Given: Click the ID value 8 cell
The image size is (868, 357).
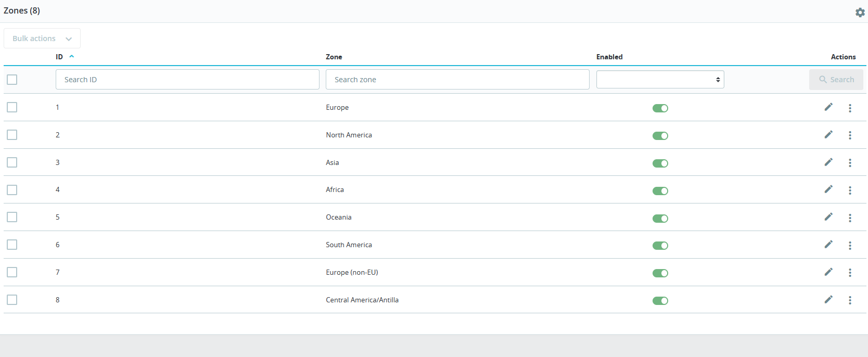Looking at the screenshot, I should [x=58, y=300].
